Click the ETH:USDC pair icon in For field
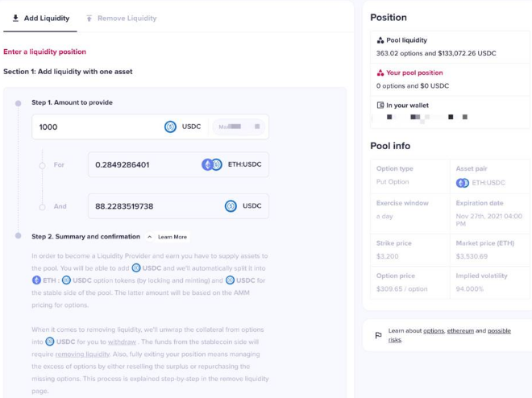 tap(212, 165)
